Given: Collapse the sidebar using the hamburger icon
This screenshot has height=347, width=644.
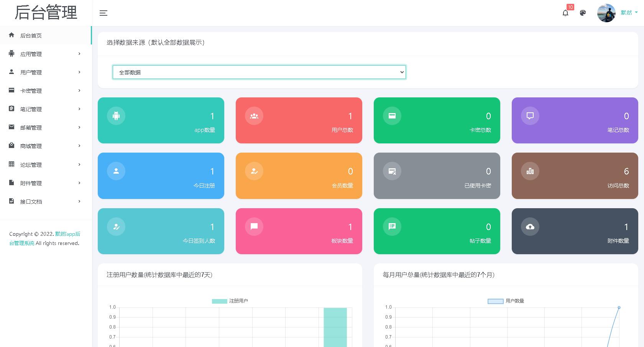Looking at the screenshot, I should point(103,13).
